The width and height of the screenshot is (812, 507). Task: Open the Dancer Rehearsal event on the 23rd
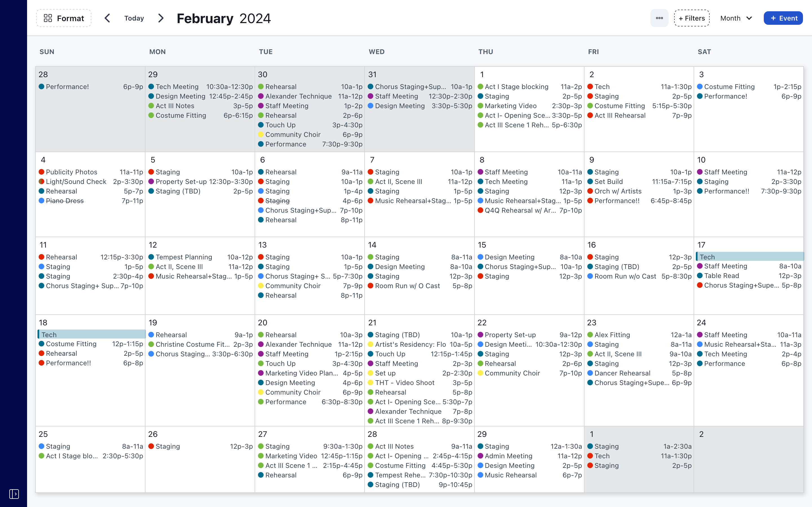coord(622,373)
